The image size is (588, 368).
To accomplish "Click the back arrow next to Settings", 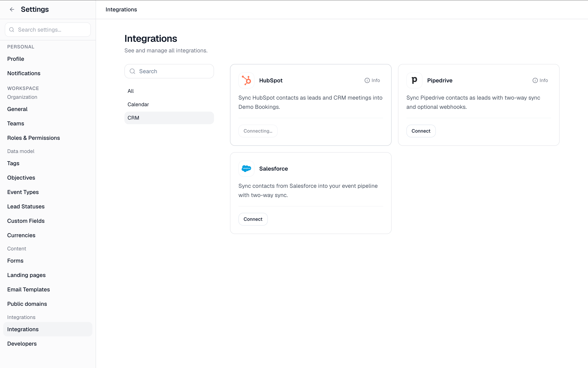I will [12, 9].
